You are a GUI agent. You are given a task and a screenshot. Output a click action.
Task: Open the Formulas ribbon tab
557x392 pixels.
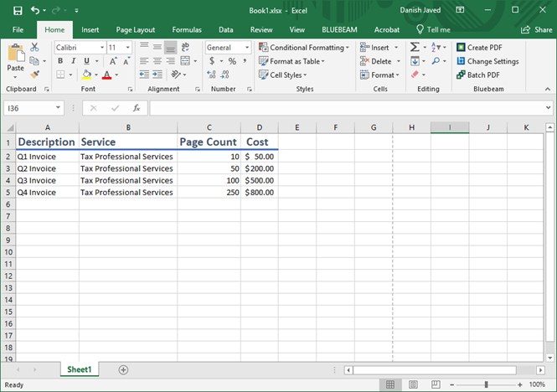186,29
